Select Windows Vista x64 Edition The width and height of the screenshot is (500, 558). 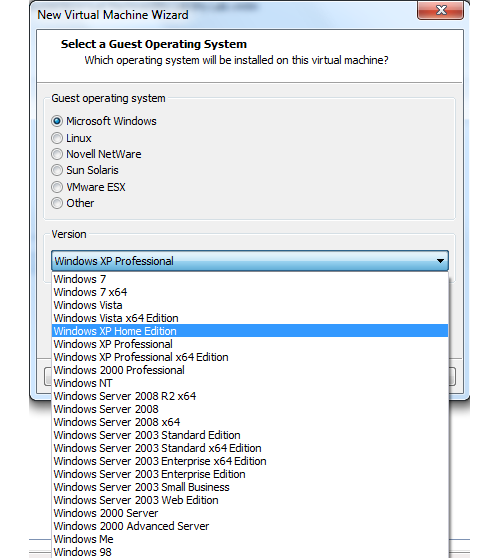click(x=250, y=318)
